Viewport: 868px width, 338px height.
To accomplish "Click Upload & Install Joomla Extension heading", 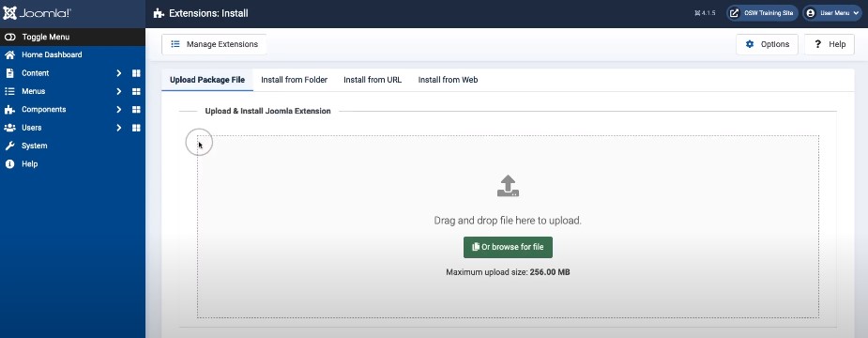I will 268,112.
